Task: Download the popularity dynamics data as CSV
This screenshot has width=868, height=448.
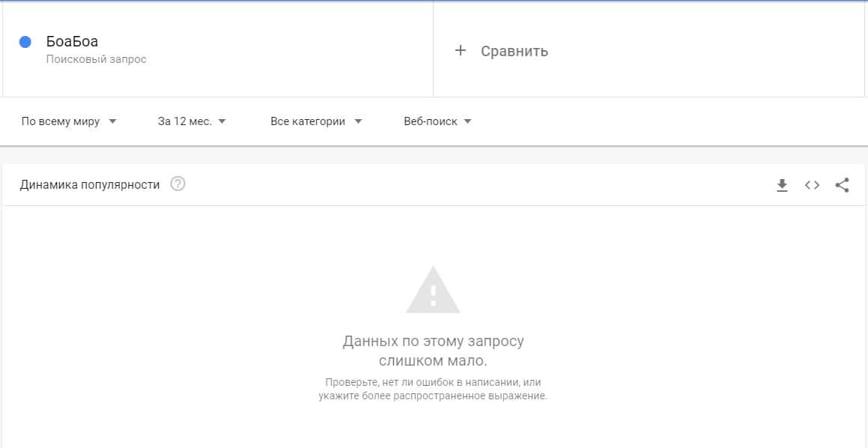Action: [782, 185]
